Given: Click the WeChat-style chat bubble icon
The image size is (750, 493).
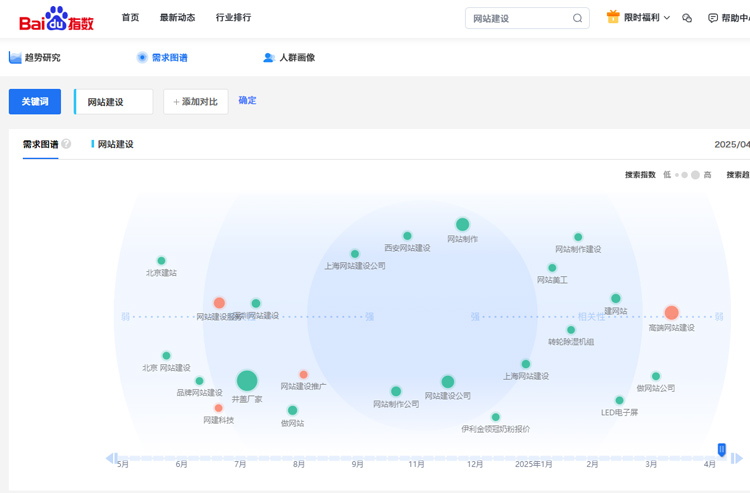Looking at the screenshot, I should (x=687, y=18).
